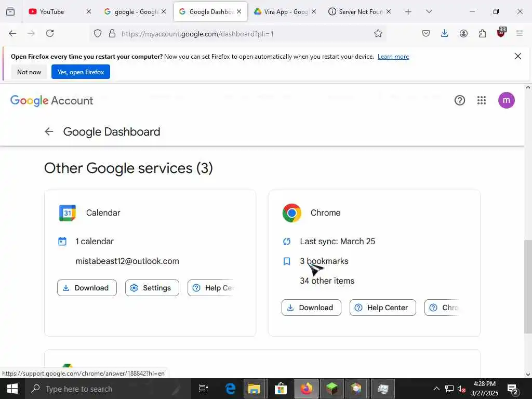Open Calendar Help Center button

click(211, 288)
